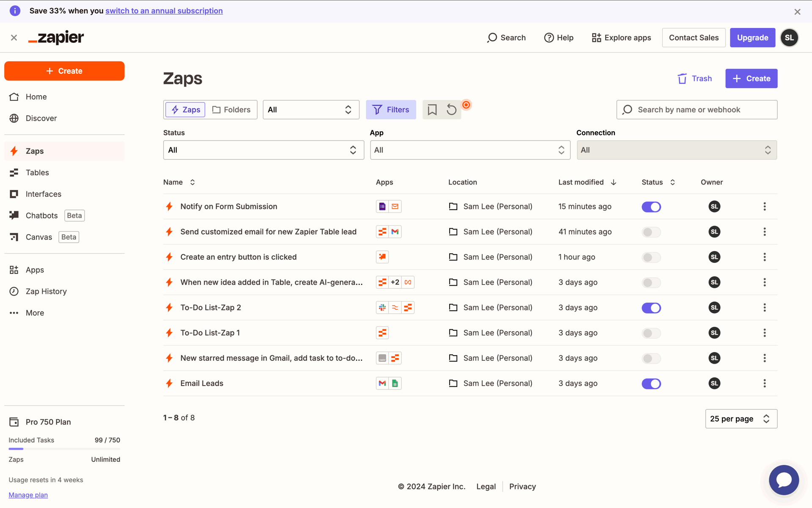Image resolution: width=812 pixels, height=508 pixels.
Task: Click the Manage plan link
Action: [28, 495]
